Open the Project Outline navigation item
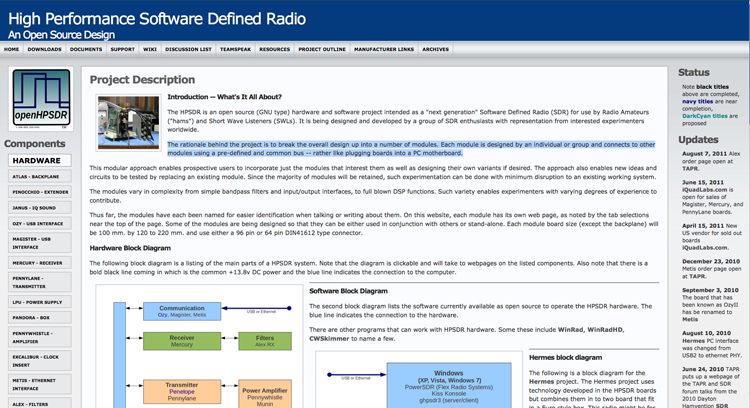This screenshot has width=750, height=408. (322, 48)
